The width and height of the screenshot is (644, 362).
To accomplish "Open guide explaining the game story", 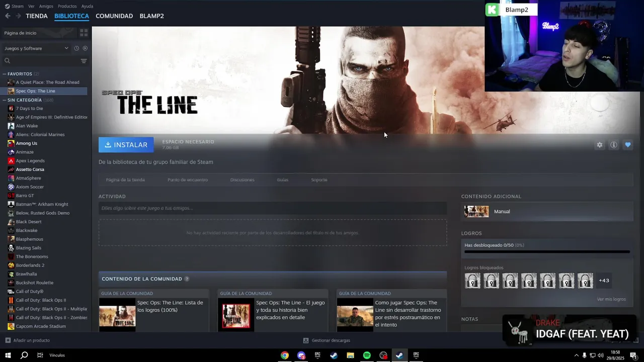I will coord(273,310).
